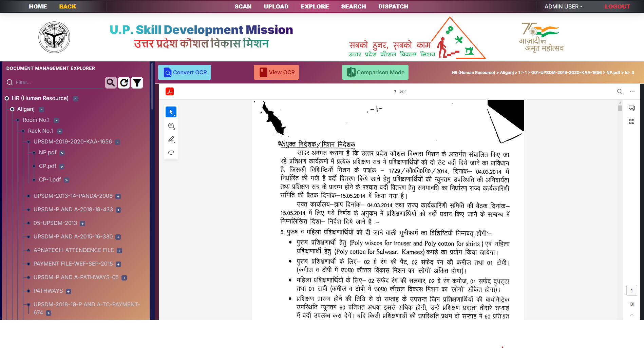Click the BACK menu item
The image size is (644, 348).
tap(68, 6)
